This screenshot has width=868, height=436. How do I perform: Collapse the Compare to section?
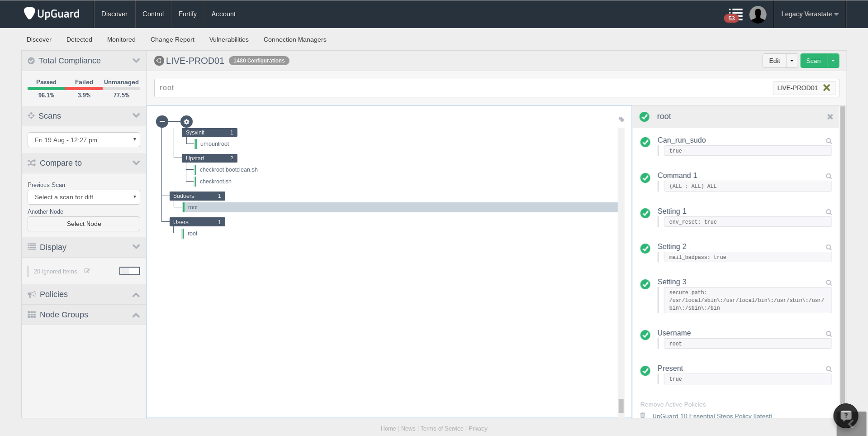pos(136,163)
